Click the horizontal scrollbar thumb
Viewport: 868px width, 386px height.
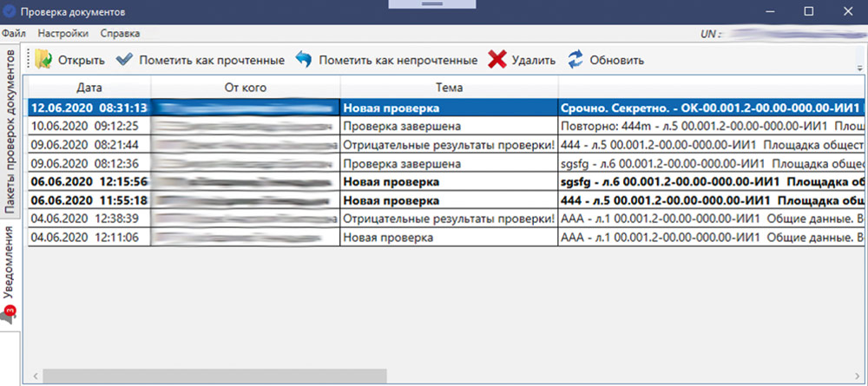pyautogui.click(x=213, y=376)
